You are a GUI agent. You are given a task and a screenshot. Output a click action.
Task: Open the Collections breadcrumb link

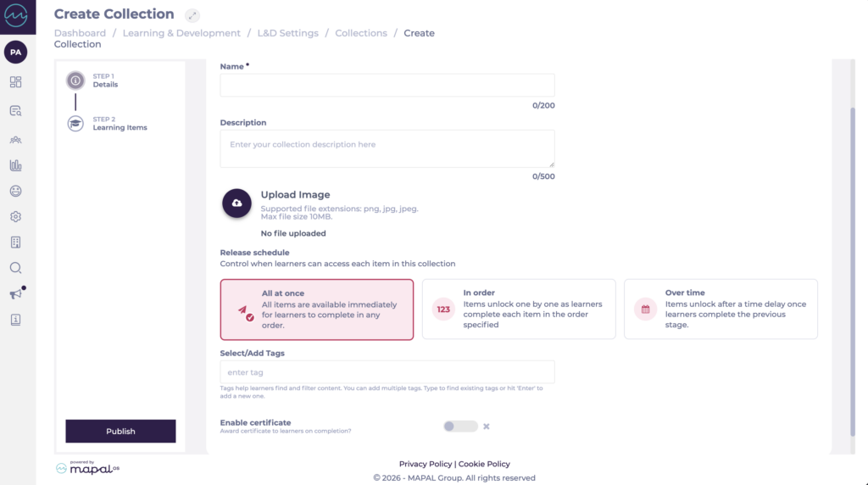[361, 33]
